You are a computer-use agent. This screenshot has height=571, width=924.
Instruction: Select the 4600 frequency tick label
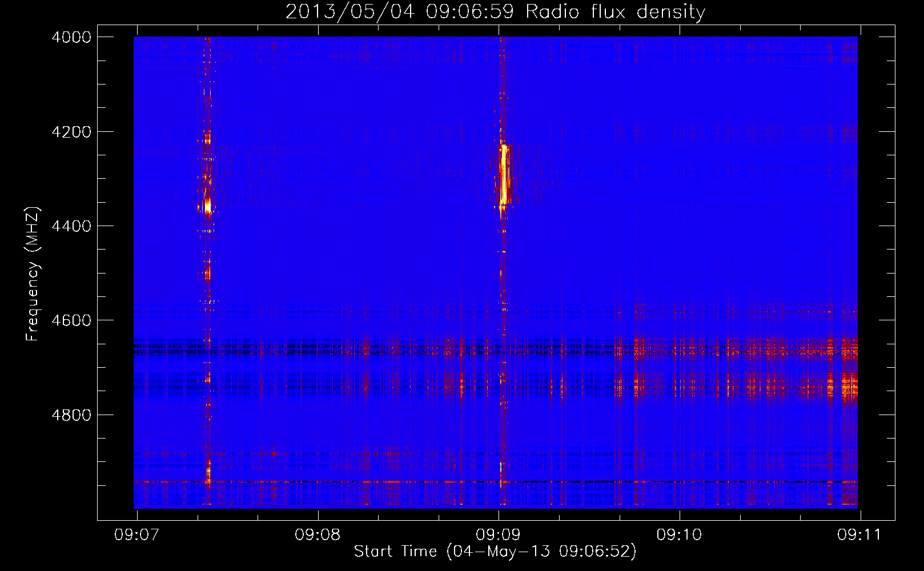point(71,320)
